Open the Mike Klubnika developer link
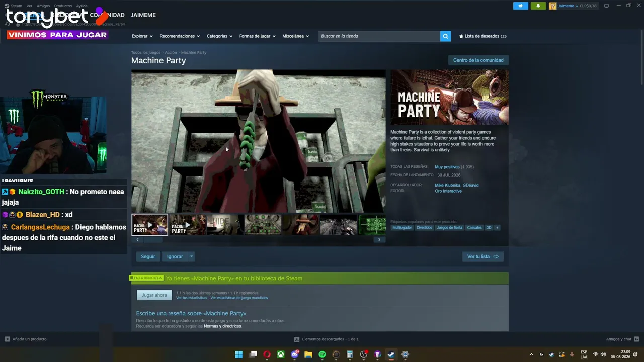The height and width of the screenshot is (362, 644). 447,185
